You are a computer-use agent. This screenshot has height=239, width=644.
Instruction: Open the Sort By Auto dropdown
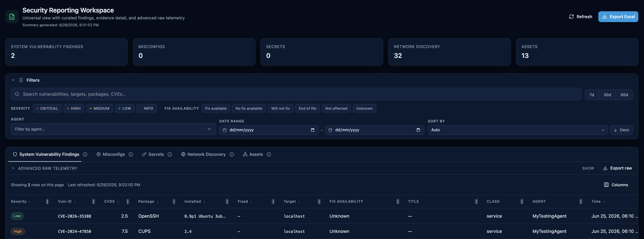click(x=518, y=130)
